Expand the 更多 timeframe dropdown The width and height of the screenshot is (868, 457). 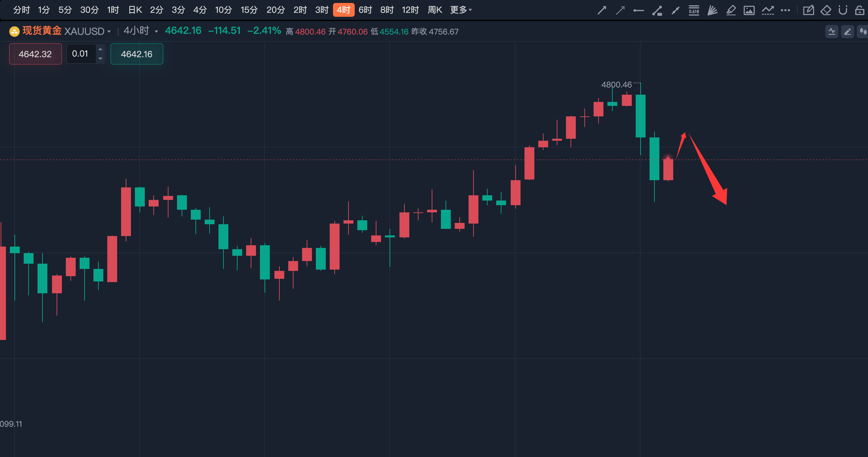coord(461,10)
